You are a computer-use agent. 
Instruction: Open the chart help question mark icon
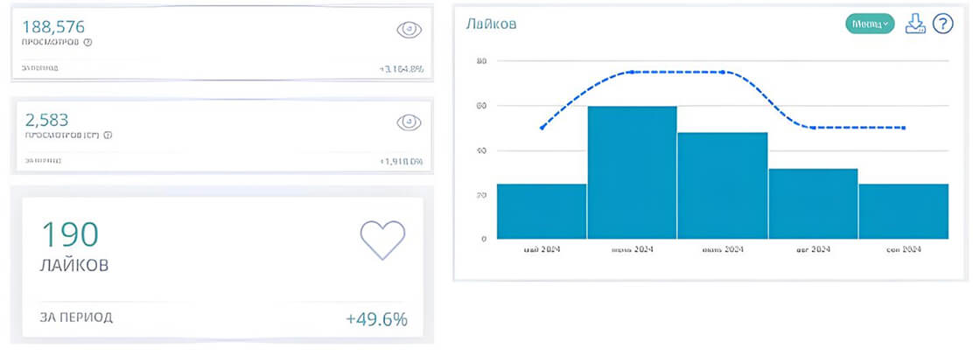tap(942, 24)
